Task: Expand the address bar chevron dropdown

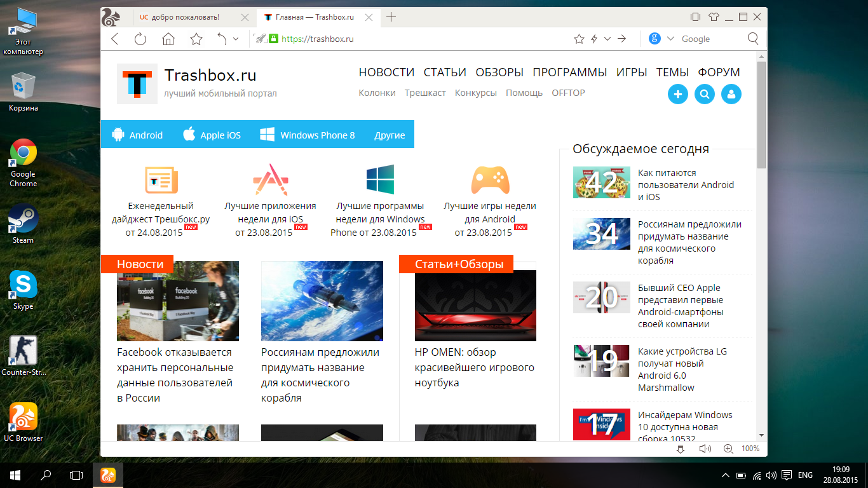Action: (x=607, y=39)
